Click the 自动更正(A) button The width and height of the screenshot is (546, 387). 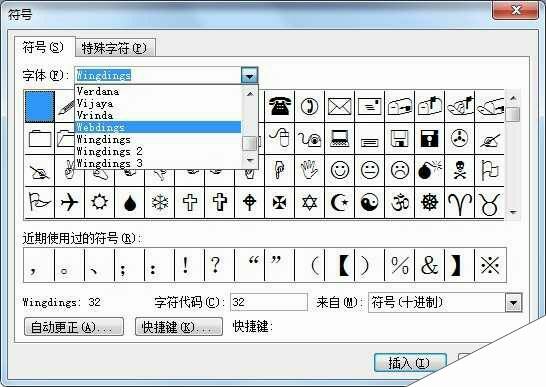point(74,327)
